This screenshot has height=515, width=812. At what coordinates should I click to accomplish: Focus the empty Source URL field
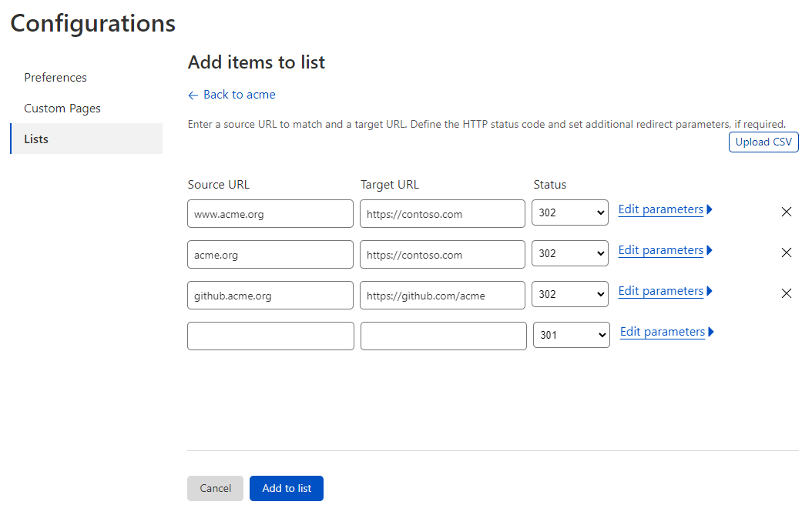coord(270,336)
